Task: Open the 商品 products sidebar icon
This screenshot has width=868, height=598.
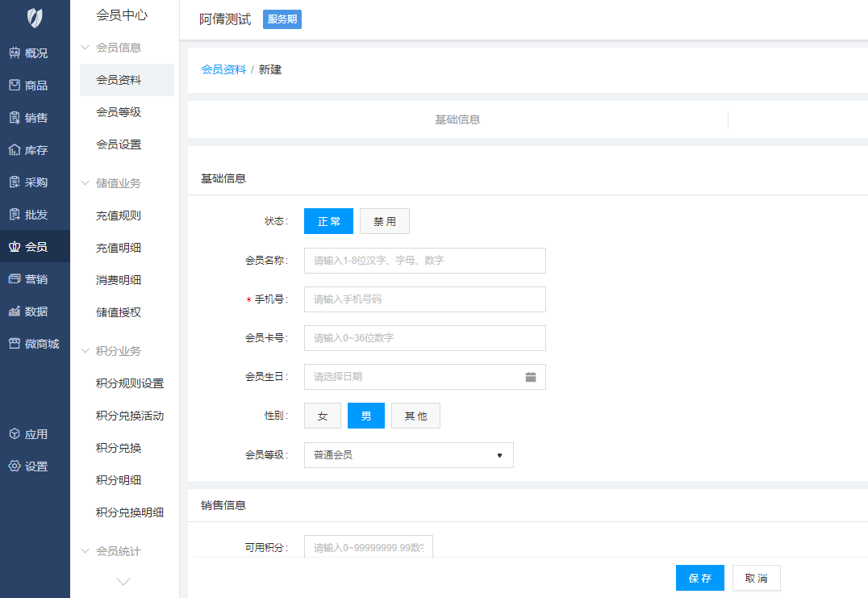Action: 15,86
